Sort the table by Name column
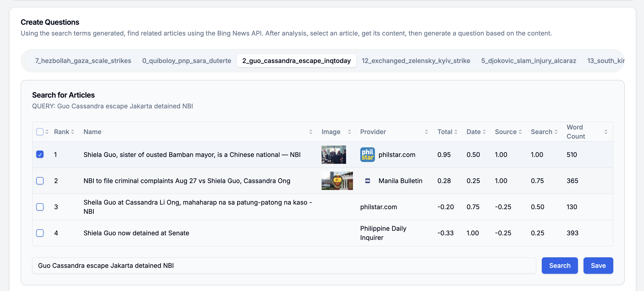Screen dimensions: 644x291 311,132
